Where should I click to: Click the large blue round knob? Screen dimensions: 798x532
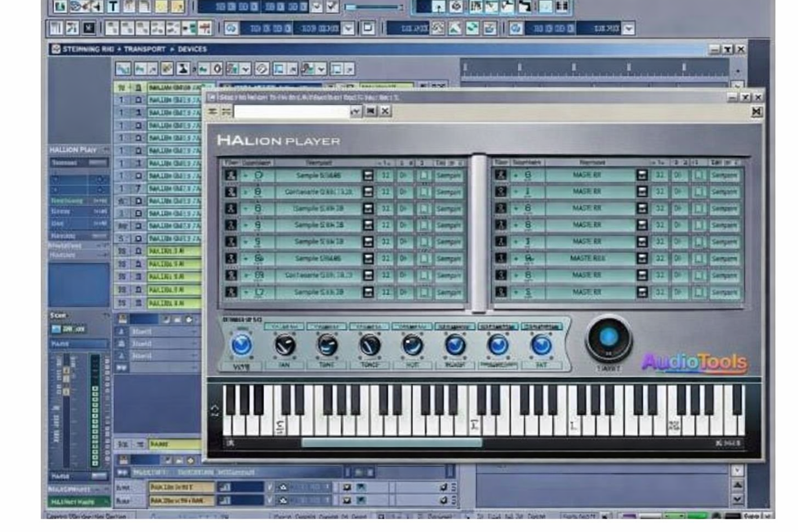pos(608,337)
